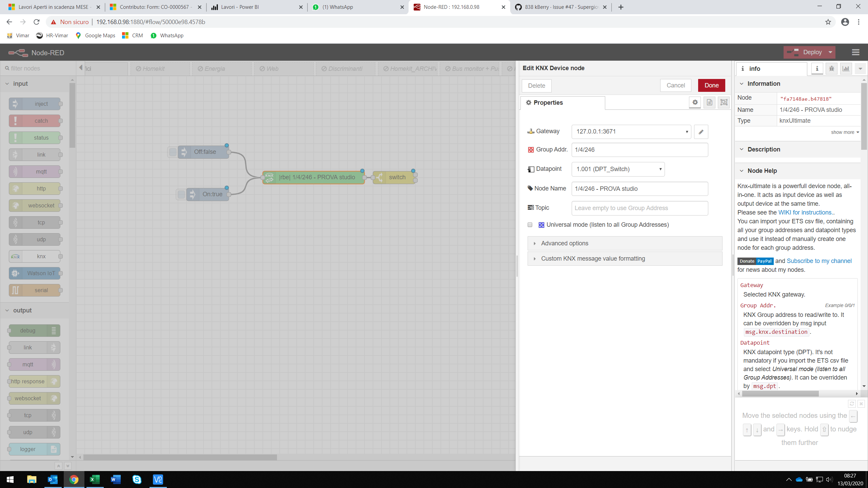Trigger the Off:false inject node button

pyautogui.click(x=173, y=152)
